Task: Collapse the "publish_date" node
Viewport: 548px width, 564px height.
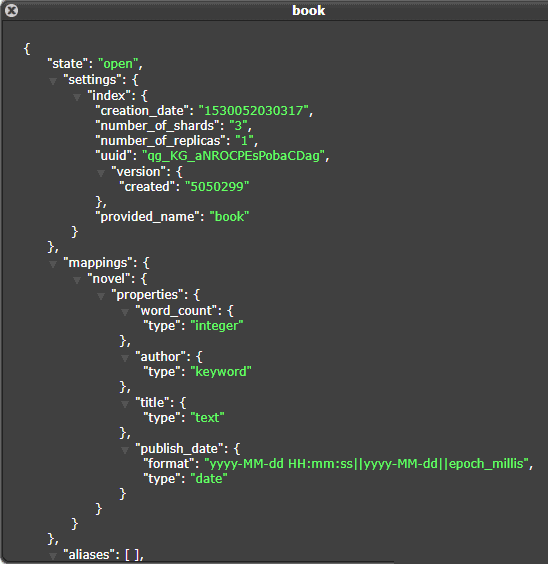Action: tap(125, 450)
